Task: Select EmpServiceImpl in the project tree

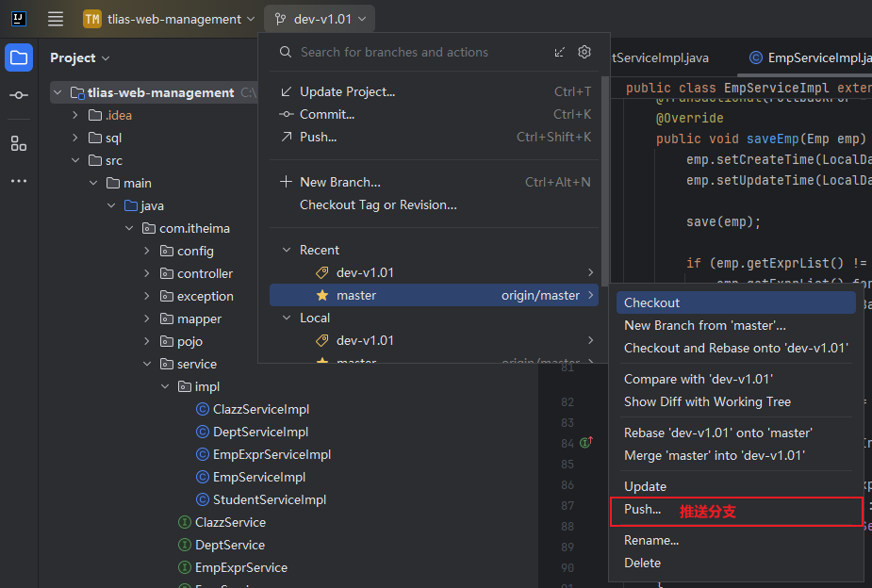Action: tap(259, 478)
